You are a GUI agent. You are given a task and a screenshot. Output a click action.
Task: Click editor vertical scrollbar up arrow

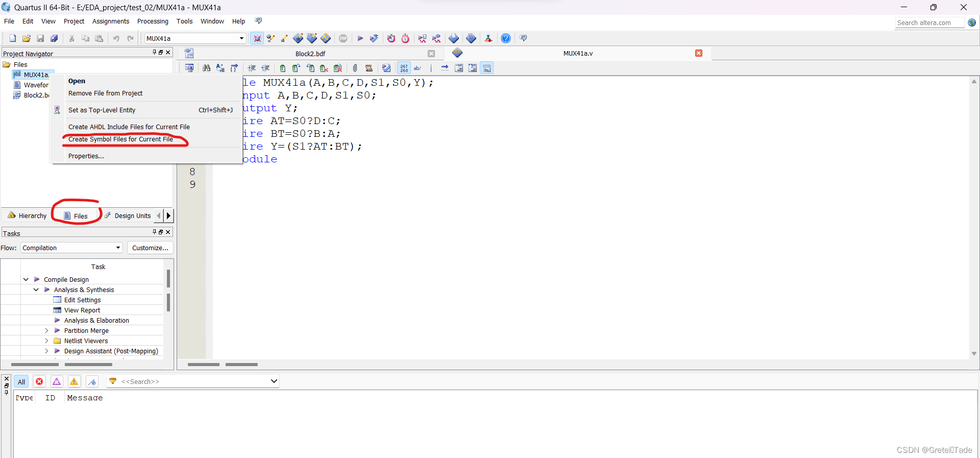[974, 81]
